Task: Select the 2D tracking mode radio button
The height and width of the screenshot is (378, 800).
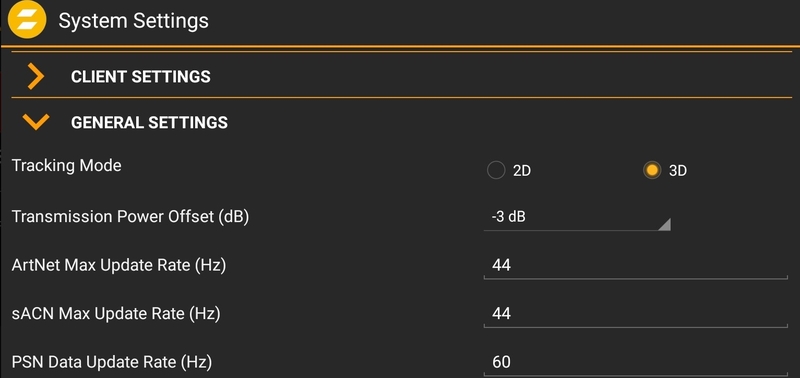Action: coord(496,170)
